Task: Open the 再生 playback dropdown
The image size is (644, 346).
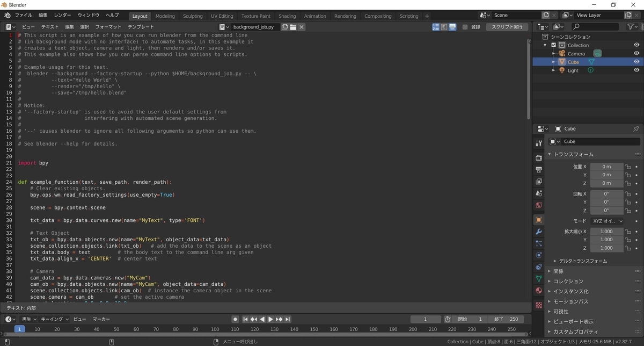Action: (x=28, y=319)
